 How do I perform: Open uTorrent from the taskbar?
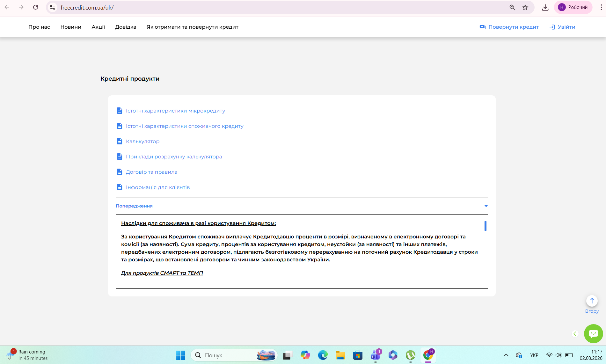410,355
